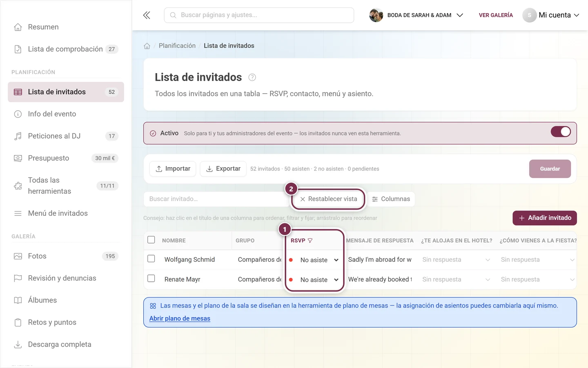
Task: Open the Columnas settings button
Action: 391,199
